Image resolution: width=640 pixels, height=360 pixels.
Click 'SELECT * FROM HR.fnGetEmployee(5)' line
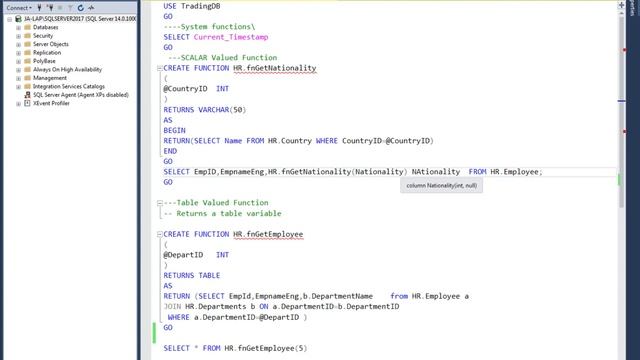235,348
